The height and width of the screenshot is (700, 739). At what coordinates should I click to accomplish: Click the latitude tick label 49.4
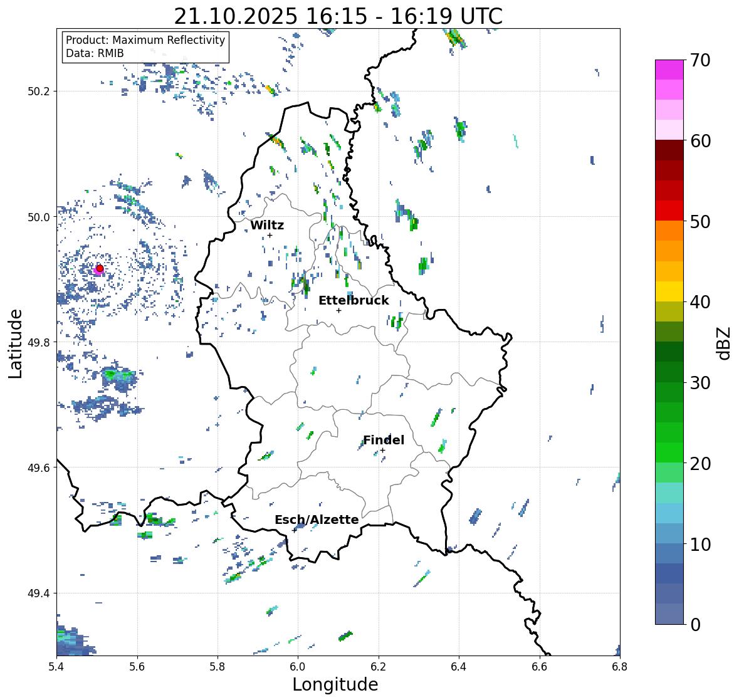[x=39, y=593]
